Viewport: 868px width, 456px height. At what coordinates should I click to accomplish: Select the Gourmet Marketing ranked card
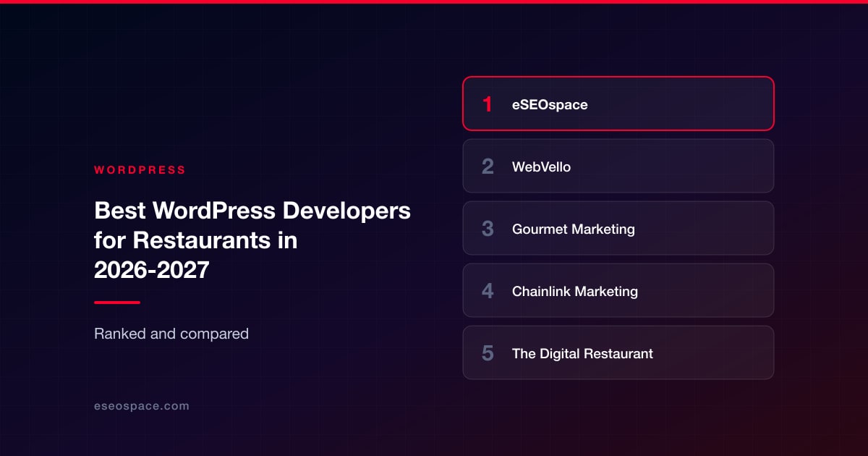(618, 228)
